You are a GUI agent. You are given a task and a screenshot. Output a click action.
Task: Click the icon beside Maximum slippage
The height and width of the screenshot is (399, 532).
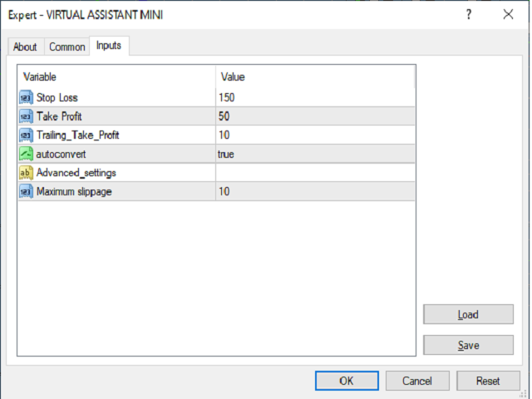point(25,192)
